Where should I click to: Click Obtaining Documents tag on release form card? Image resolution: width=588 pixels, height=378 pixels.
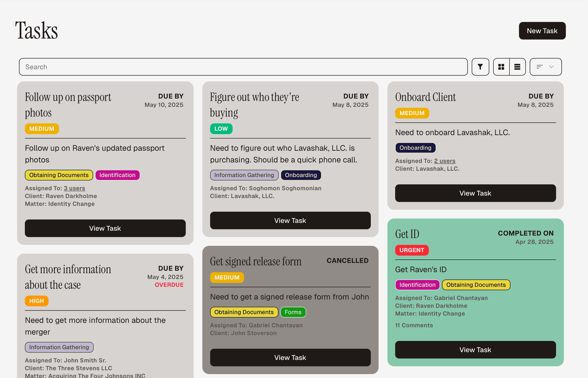[244, 312]
